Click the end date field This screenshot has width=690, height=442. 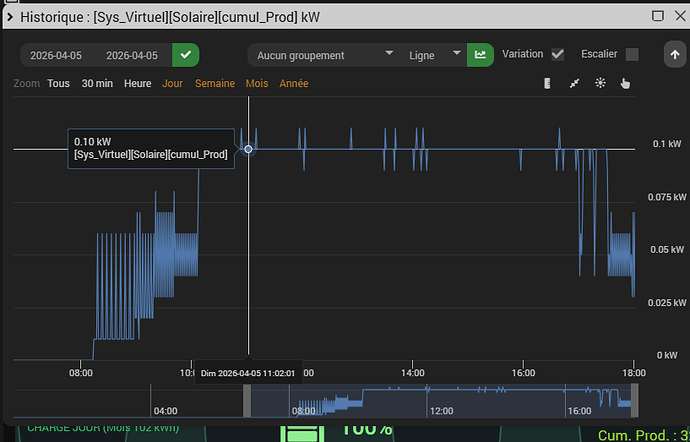[x=132, y=55]
